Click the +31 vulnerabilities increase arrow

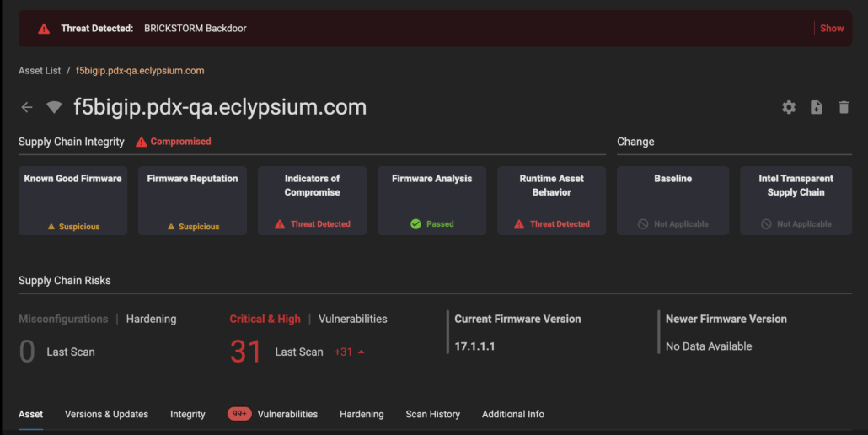pos(362,352)
